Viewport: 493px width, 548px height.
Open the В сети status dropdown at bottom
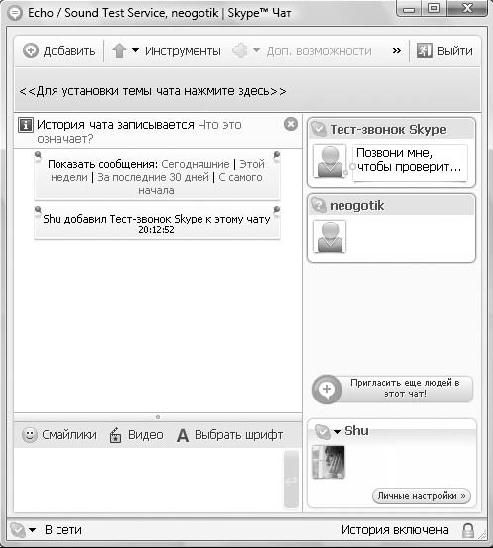coord(32,530)
